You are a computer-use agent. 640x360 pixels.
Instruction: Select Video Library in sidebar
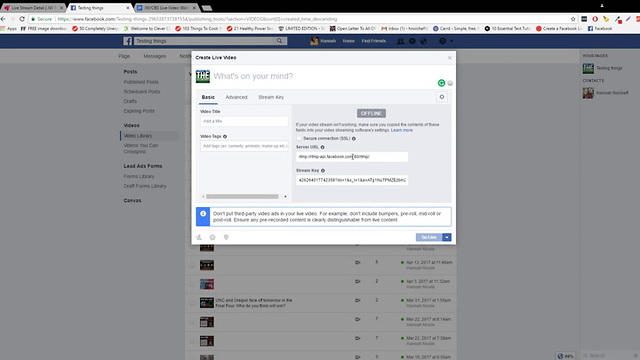pyautogui.click(x=138, y=136)
